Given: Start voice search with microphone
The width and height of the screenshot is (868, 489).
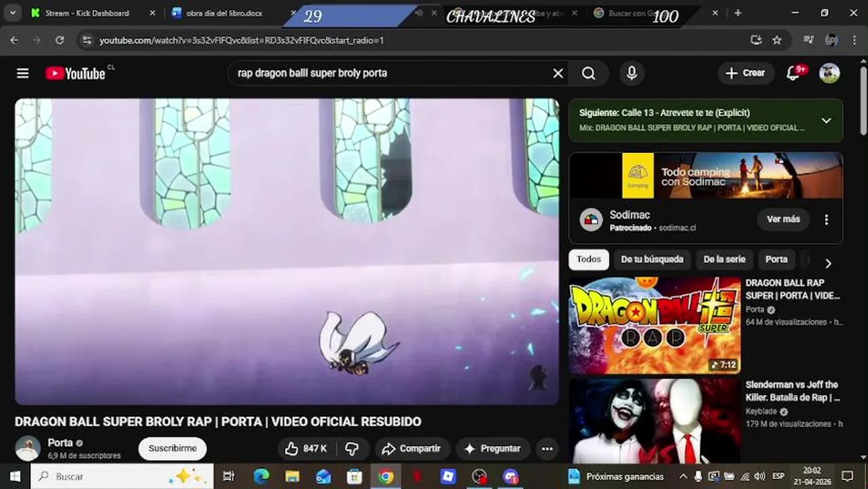Looking at the screenshot, I should coord(632,73).
